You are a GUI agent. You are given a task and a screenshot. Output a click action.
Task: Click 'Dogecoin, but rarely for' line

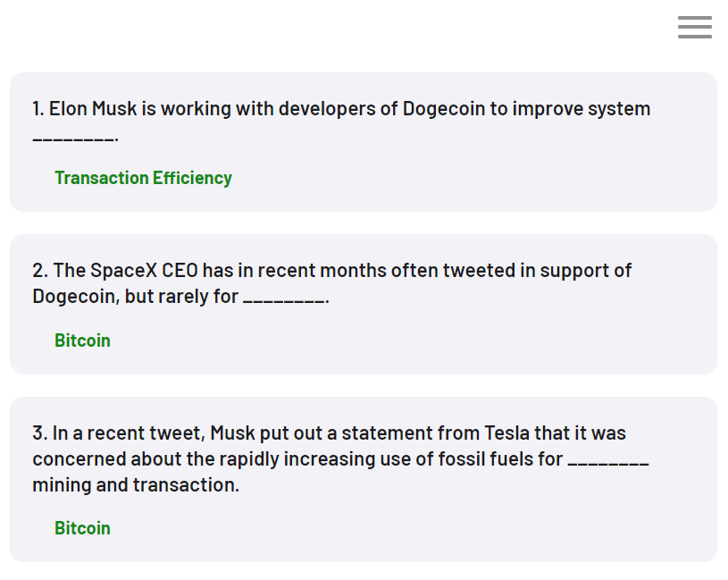(180, 297)
